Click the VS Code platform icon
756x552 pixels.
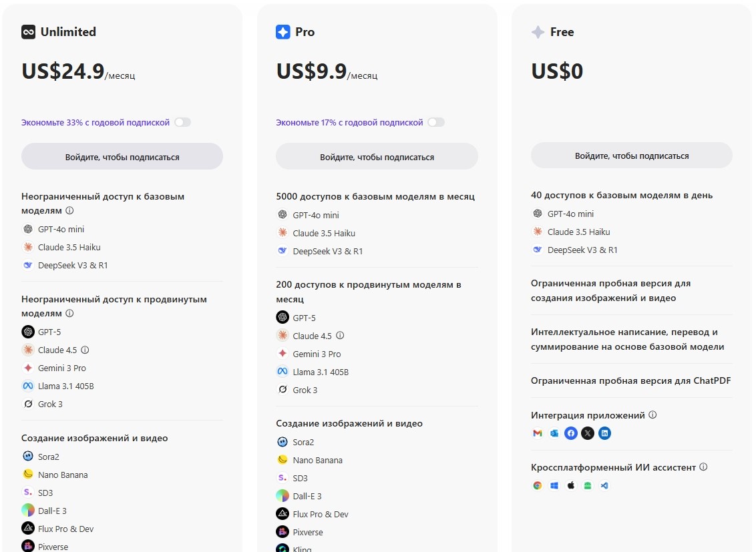[604, 485]
